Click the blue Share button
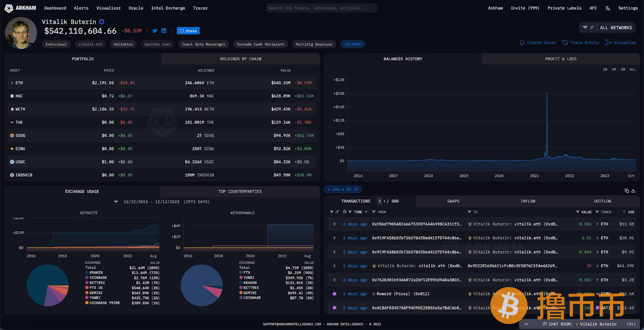This screenshot has width=644, height=330. pyautogui.click(x=188, y=31)
